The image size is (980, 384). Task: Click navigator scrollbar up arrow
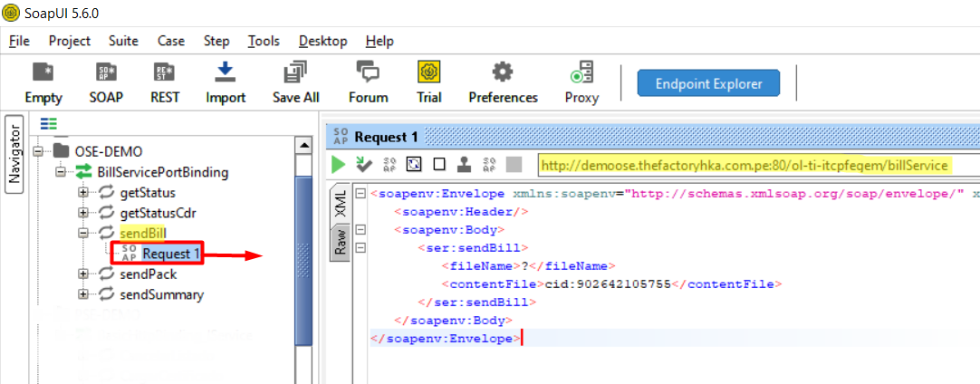pyautogui.click(x=303, y=145)
